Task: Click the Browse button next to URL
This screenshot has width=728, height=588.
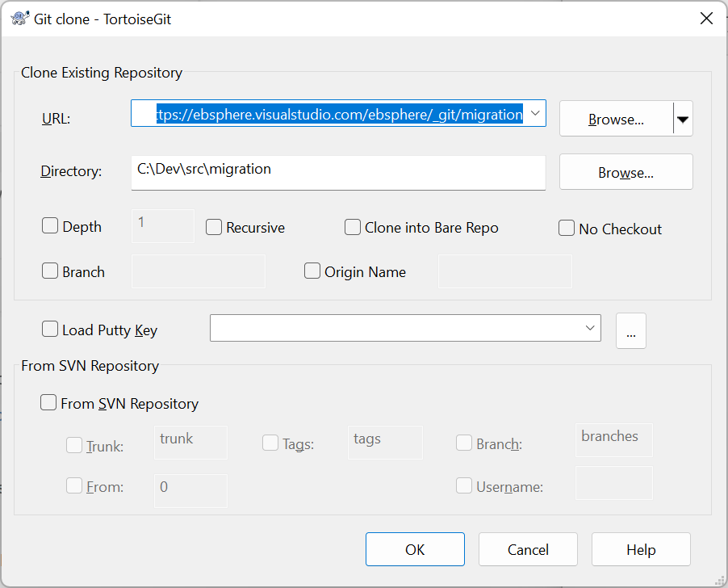Action: pyautogui.click(x=616, y=119)
